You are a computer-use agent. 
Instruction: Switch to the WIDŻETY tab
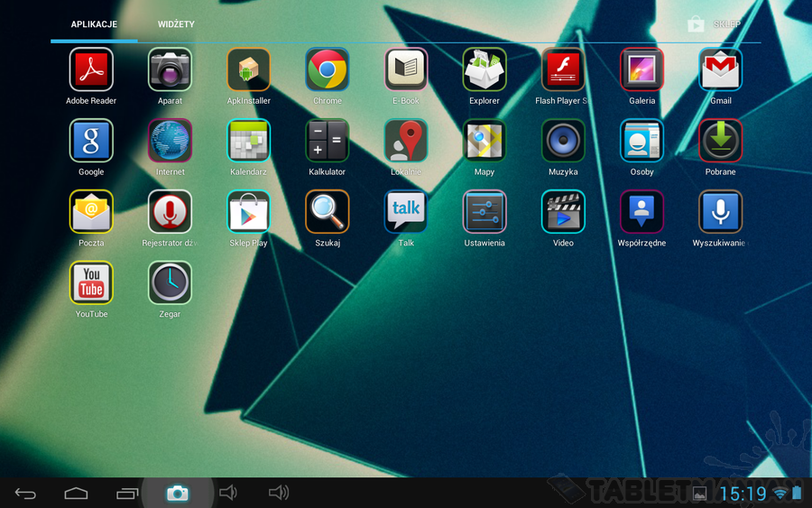176,24
